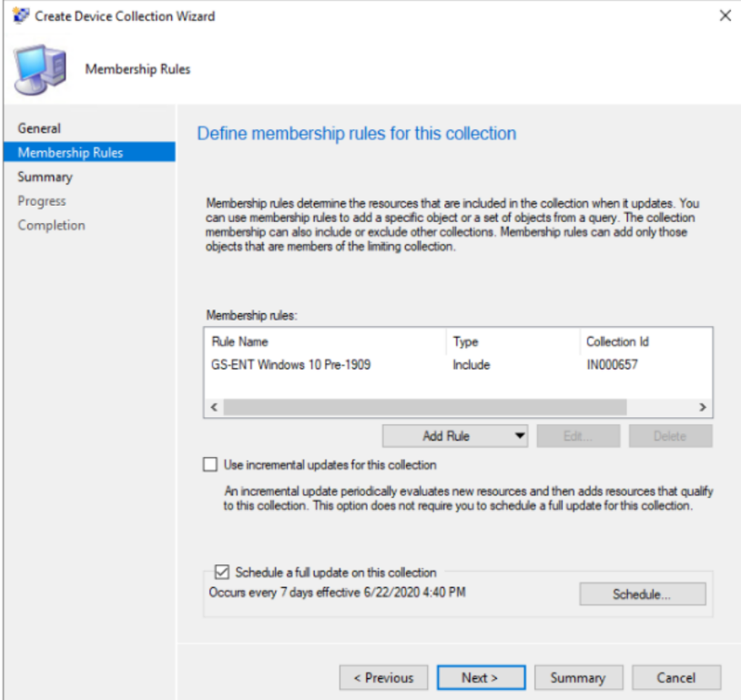
Task: Click the rules list left scroll arrow
Action: 214,407
